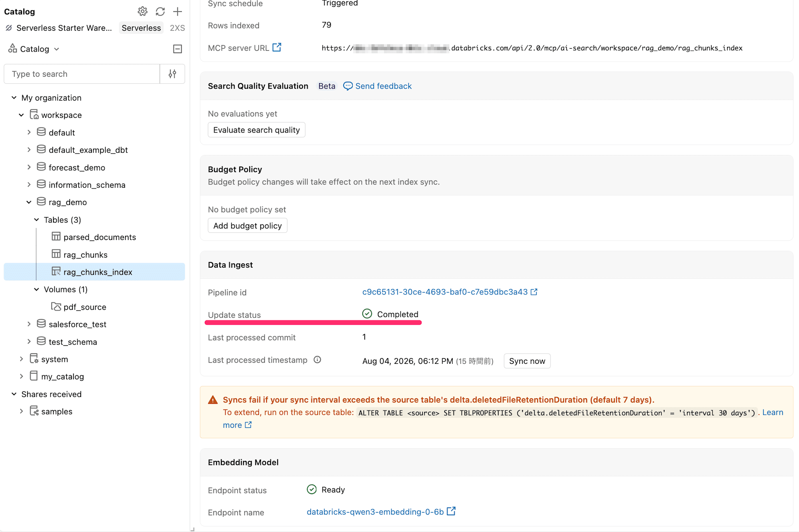This screenshot has width=799, height=532.
Task: Expand the test_schema node
Action: pyautogui.click(x=29, y=341)
